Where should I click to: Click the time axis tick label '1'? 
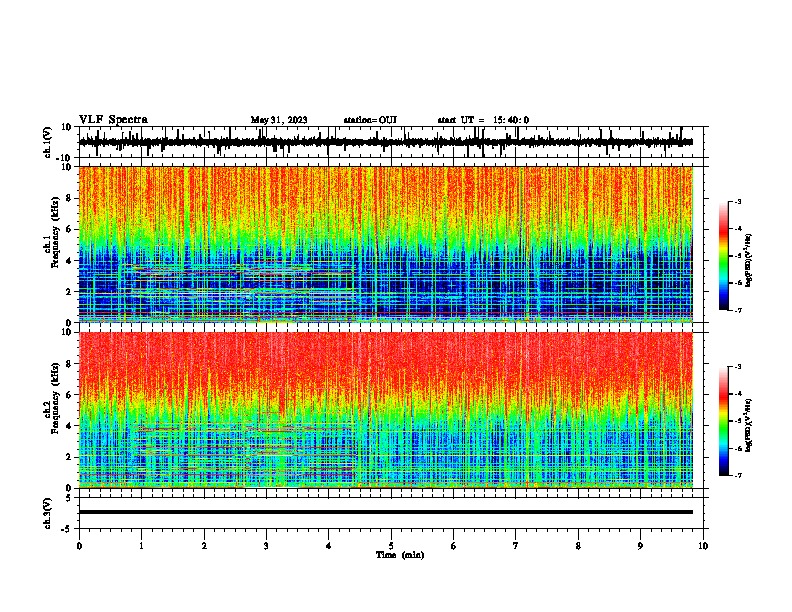coord(141,546)
